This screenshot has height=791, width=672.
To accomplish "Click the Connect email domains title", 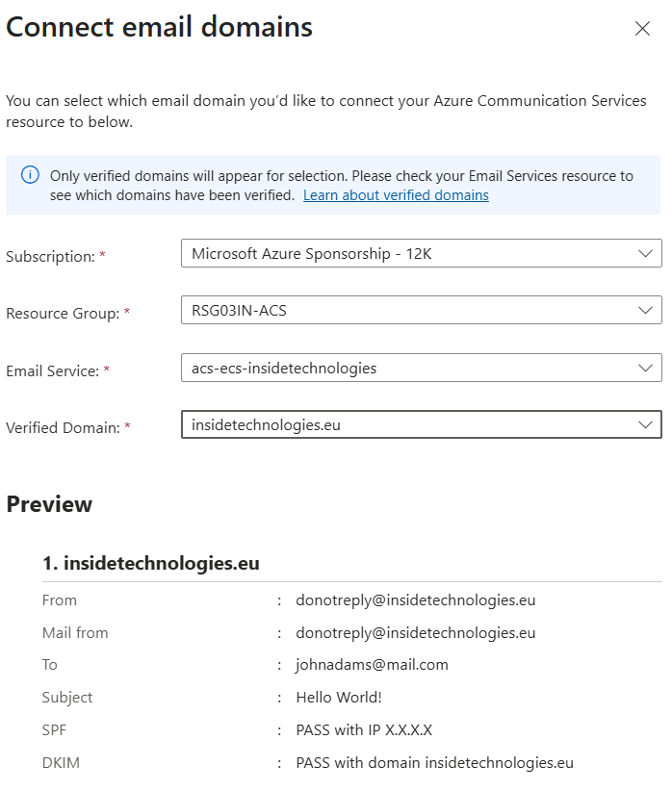I will coord(159,27).
